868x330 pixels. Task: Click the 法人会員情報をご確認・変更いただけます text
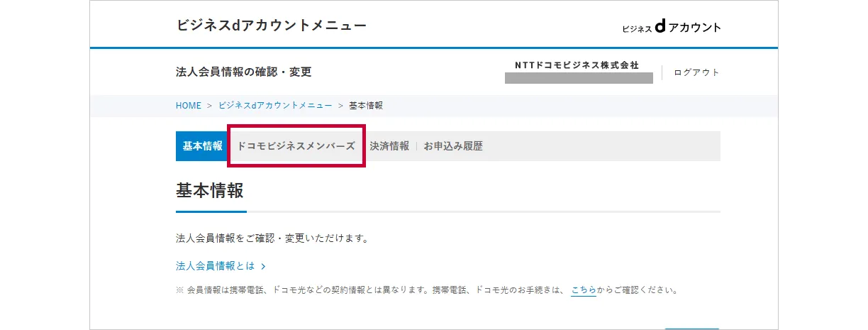click(x=272, y=238)
